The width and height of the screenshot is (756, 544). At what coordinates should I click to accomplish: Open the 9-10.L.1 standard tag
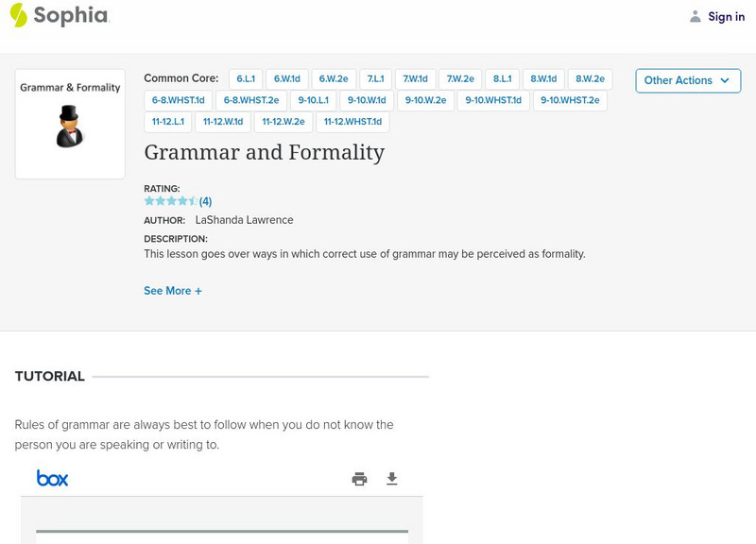tap(313, 100)
